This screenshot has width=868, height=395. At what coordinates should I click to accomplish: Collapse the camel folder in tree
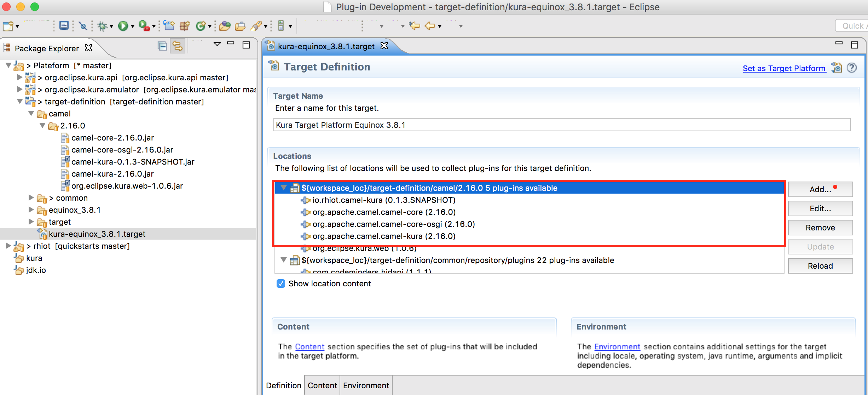[31, 114]
